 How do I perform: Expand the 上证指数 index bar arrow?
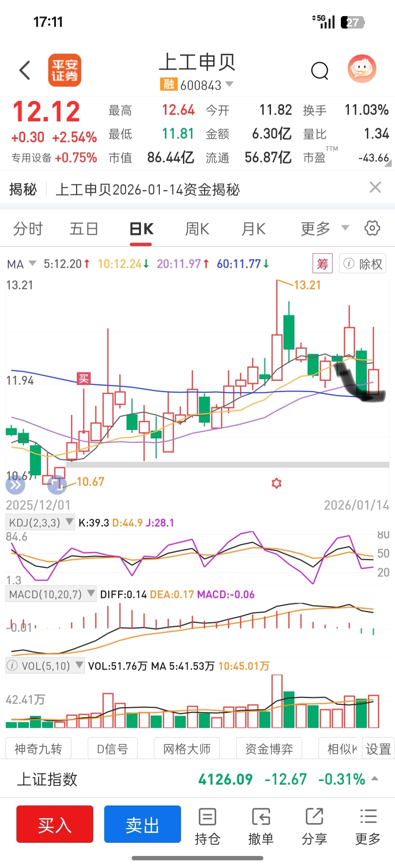(375, 778)
